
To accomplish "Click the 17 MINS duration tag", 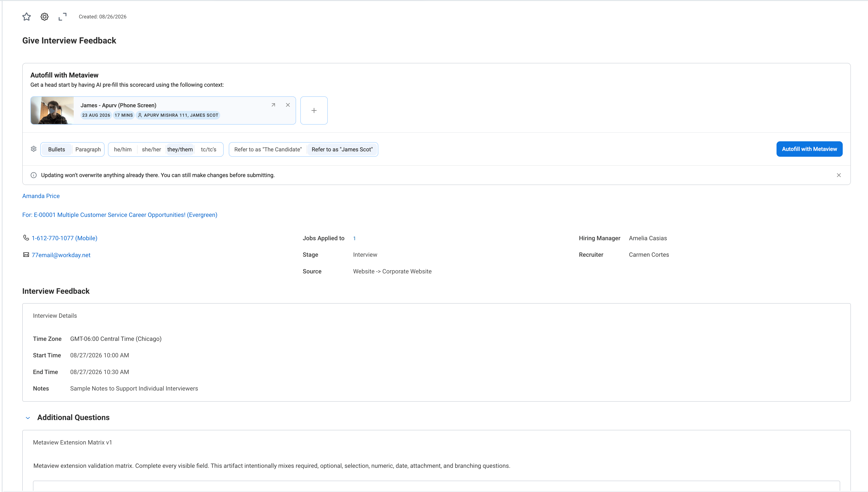I will 124,115.
